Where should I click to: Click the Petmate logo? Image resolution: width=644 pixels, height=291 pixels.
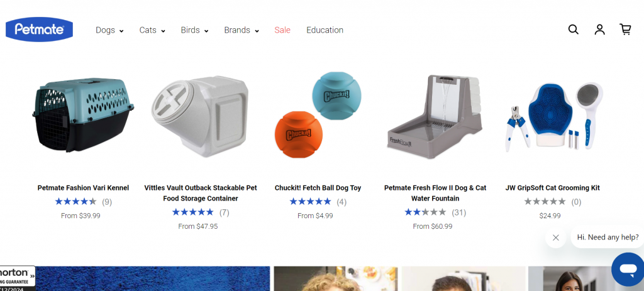point(40,30)
